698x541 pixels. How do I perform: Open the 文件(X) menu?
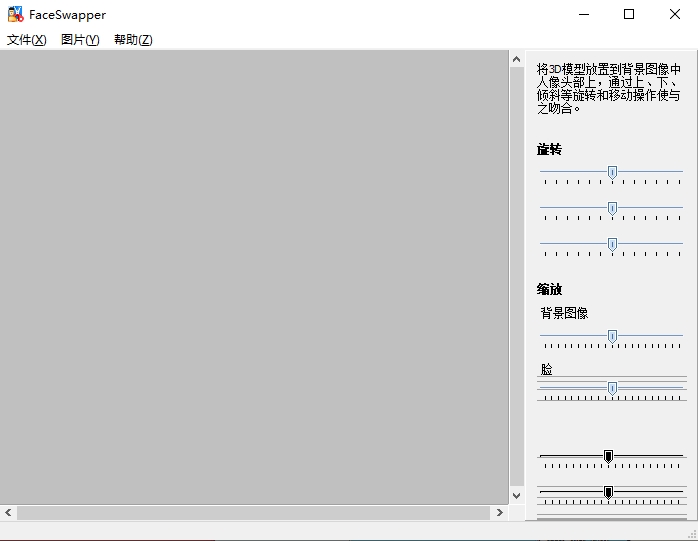27,40
